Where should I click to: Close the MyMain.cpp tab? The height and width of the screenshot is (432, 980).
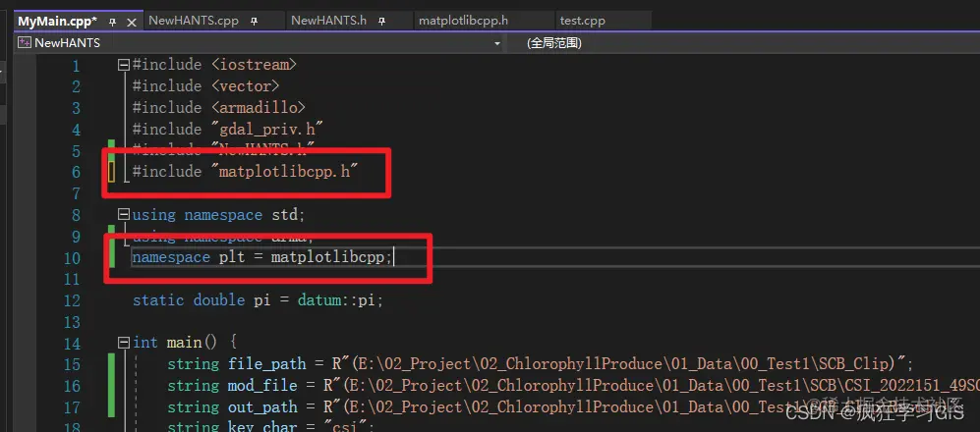click(x=132, y=22)
